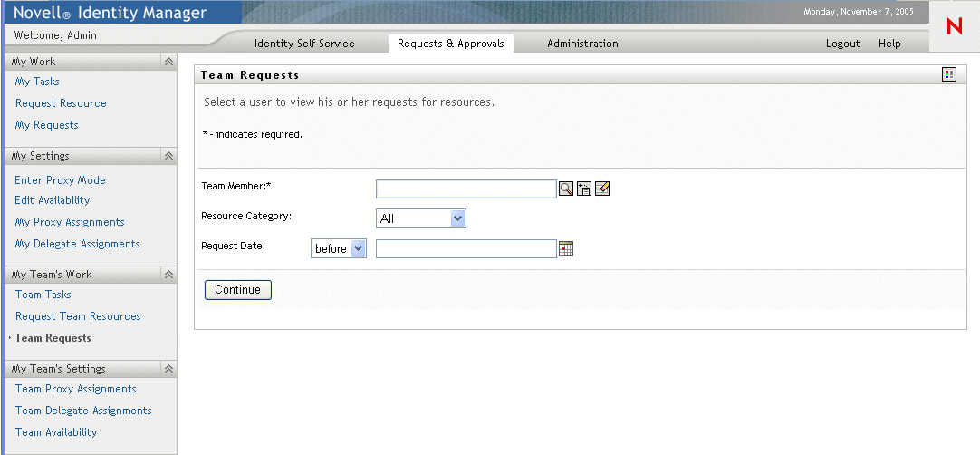
Task: Collapse the My Team's Settings section
Action: 168,369
